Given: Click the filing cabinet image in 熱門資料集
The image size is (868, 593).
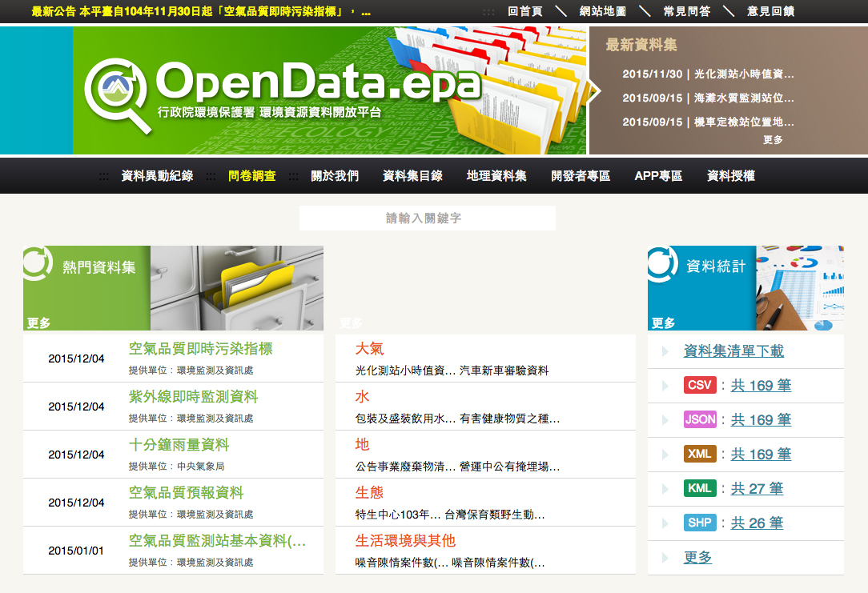Looking at the screenshot, I should 237,288.
